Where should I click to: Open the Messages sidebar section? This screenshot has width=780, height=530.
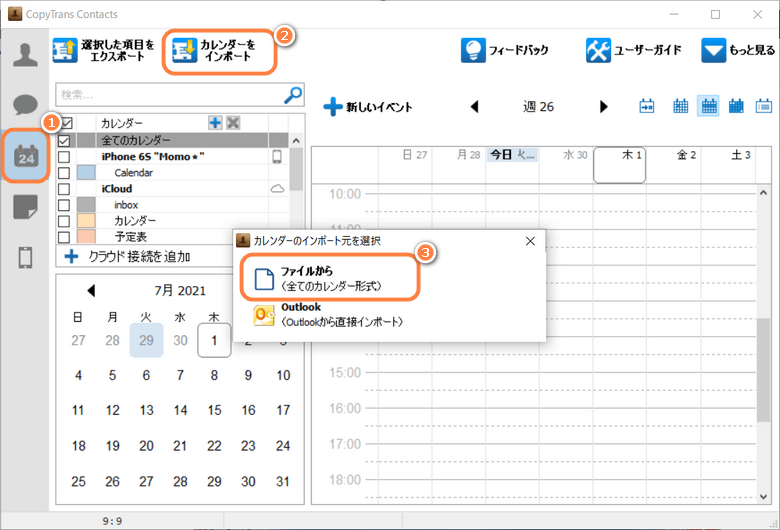25,105
